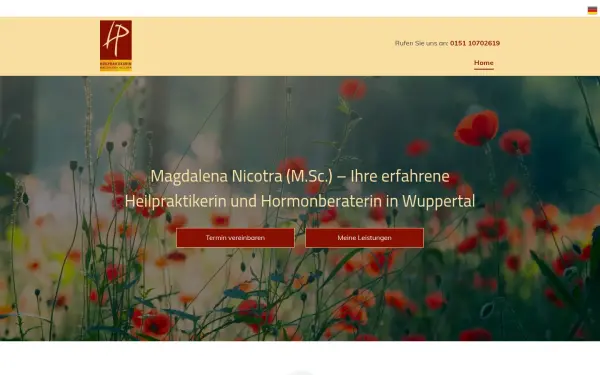The height and width of the screenshot is (375, 600).
Task: Select the Home menu item
Action: pos(484,63)
